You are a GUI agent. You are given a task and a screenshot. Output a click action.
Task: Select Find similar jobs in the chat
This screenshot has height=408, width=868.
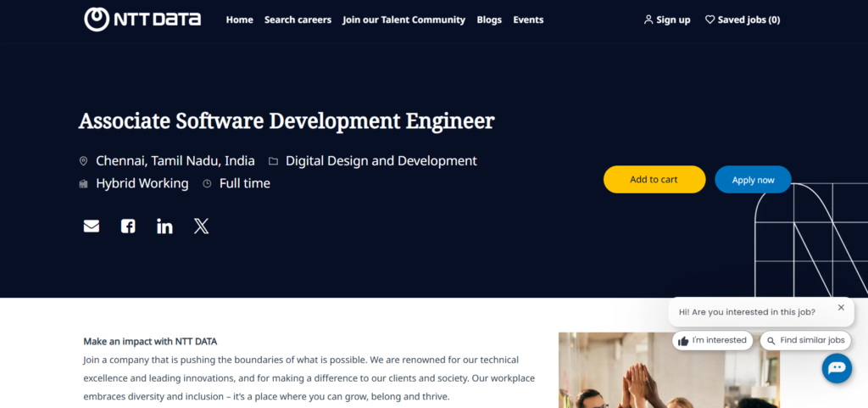[x=805, y=340]
